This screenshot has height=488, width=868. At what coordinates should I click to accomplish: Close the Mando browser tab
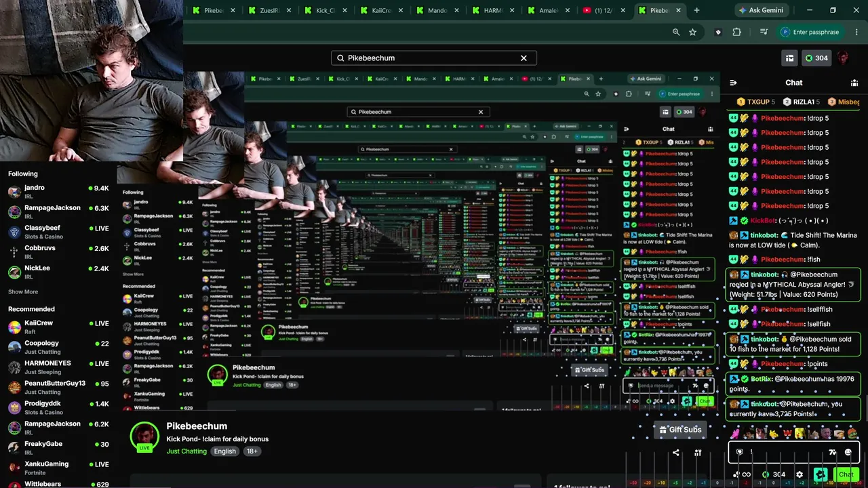[456, 10]
